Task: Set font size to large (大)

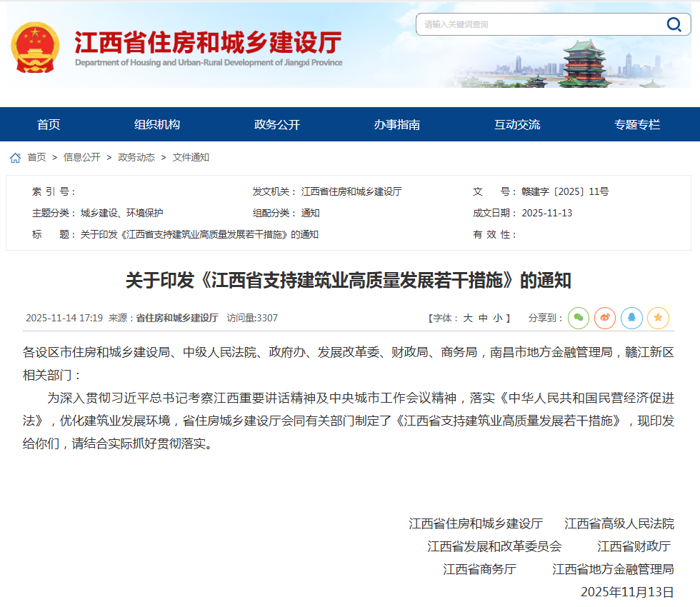Action: coord(468,318)
